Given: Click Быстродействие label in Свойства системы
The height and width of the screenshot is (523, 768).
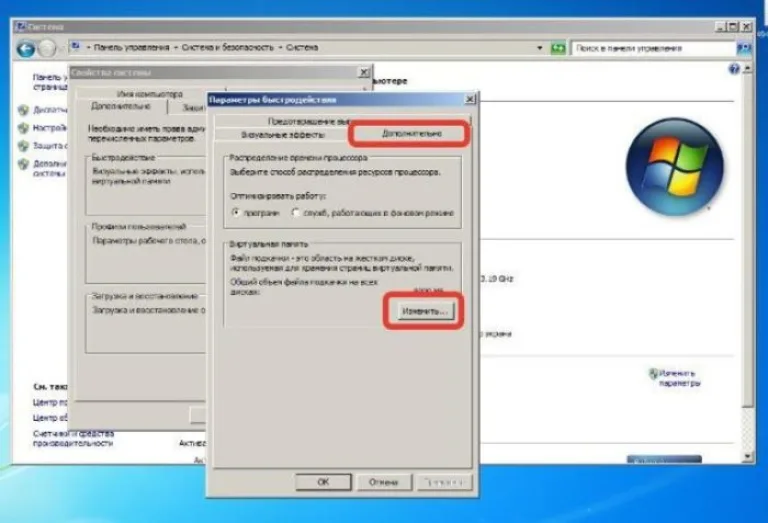Looking at the screenshot, I should (123, 157).
